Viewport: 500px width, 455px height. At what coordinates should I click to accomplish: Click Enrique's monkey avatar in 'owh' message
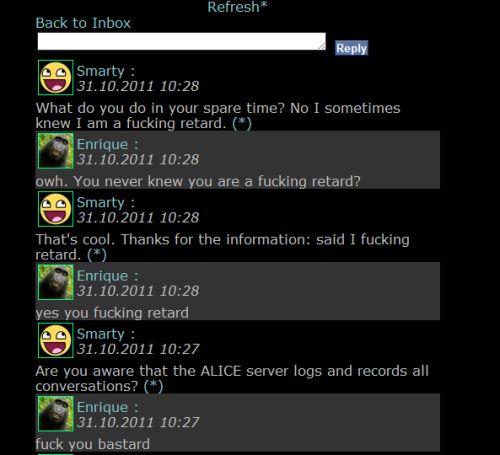pyautogui.click(x=56, y=151)
